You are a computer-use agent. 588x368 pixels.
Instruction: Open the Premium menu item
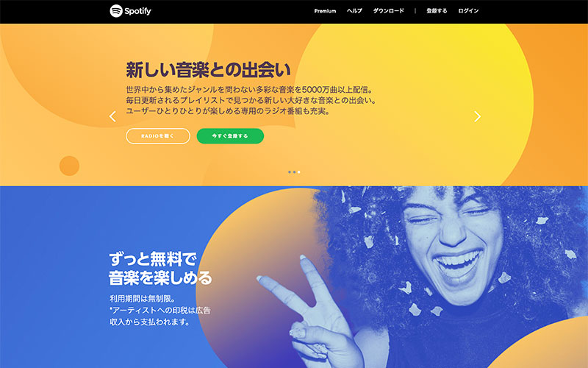[x=325, y=11]
